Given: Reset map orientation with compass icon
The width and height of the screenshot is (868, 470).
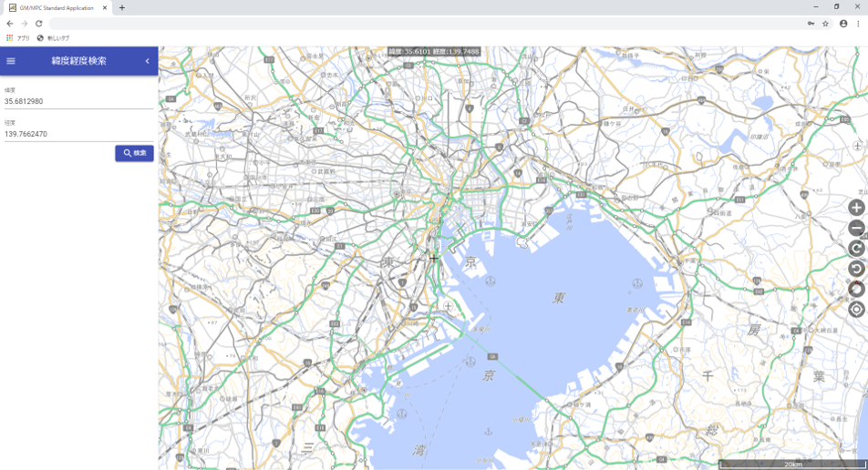Looking at the screenshot, I should [x=855, y=289].
